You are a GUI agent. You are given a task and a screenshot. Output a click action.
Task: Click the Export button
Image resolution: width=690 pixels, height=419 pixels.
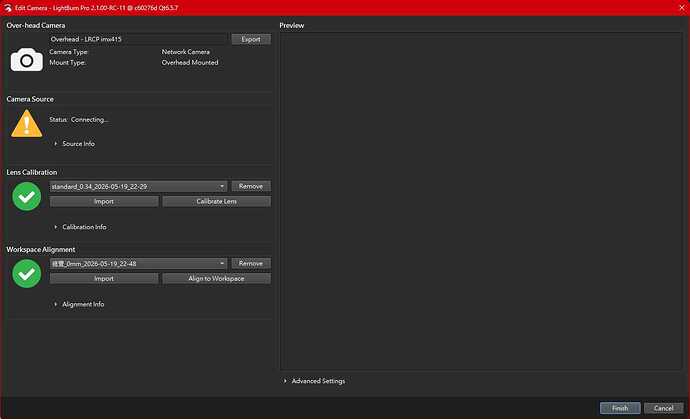251,39
